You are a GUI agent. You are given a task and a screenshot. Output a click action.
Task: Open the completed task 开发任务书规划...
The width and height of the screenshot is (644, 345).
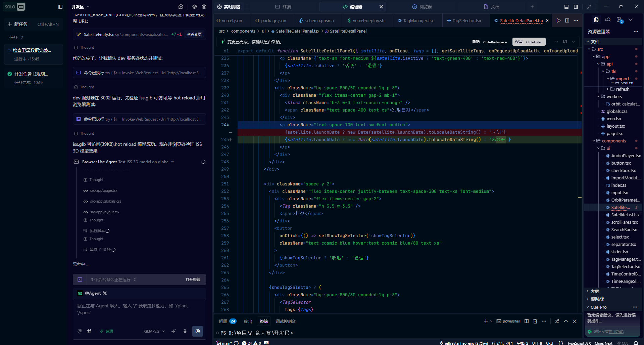33,78
